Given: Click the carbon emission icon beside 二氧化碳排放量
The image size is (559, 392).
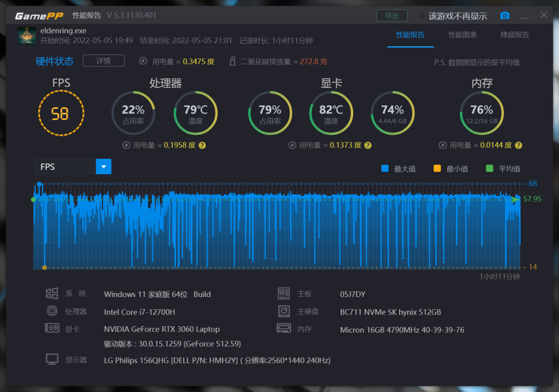Looking at the screenshot, I should tap(232, 61).
